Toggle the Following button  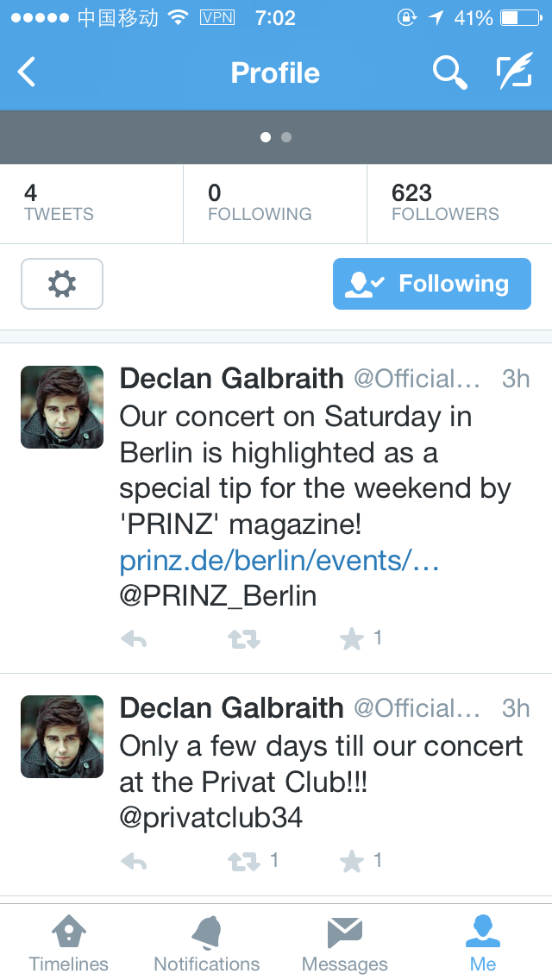[x=431, y=284]
